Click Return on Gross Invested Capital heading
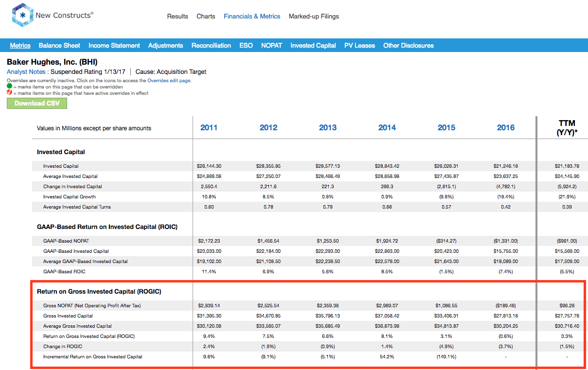The image size is (588, 370). 99,292
